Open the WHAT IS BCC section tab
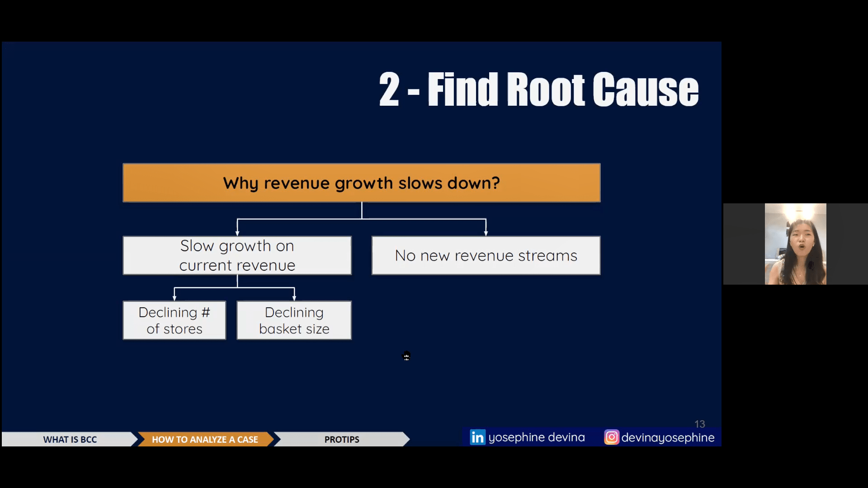The height and width of the screenshot is (488, 868). click(x=70, y=439)
